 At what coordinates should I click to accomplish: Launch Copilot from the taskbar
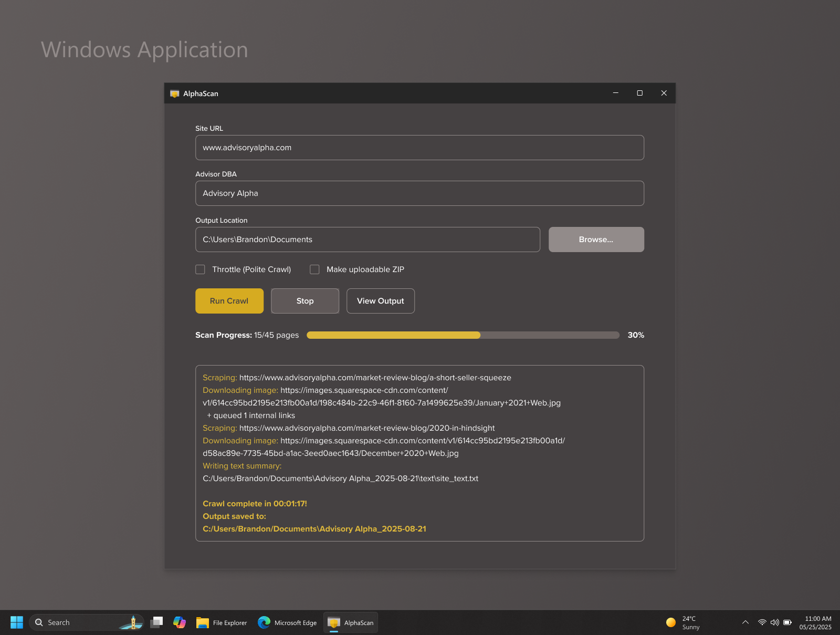click(180, 622)
